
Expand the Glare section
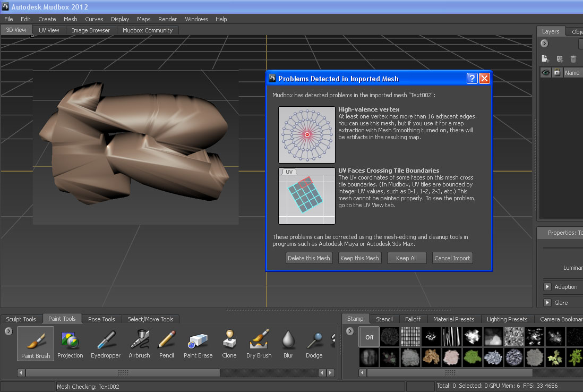point(547,303)
